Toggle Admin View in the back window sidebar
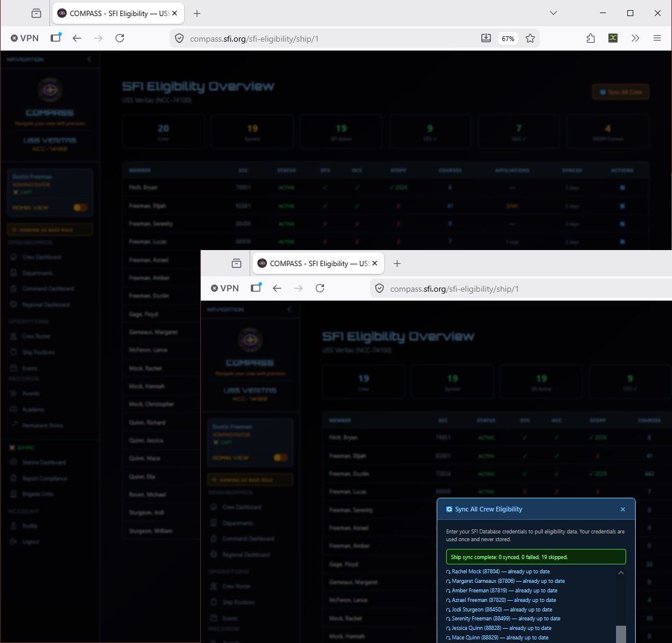 [x=80, y=208]
